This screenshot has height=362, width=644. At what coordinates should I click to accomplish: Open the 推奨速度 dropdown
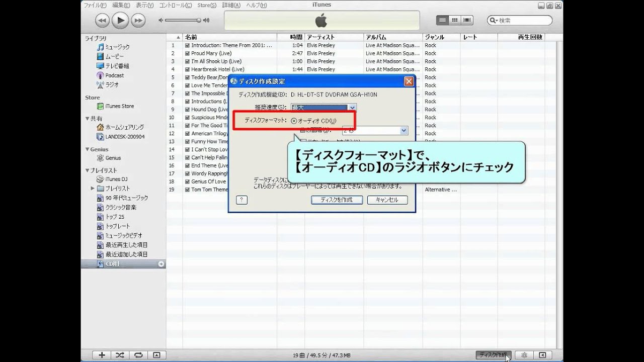click(x=324, y=108)
